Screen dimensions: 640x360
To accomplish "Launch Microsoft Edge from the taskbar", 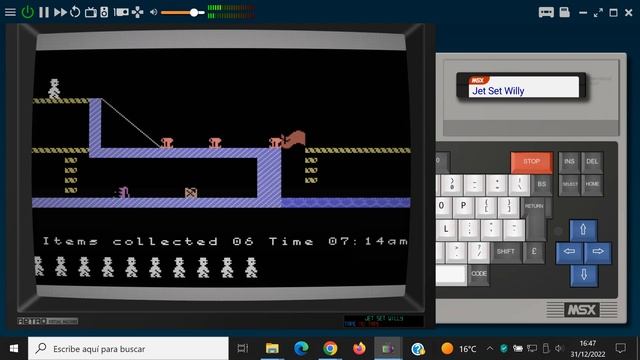I will pos(301,349).
